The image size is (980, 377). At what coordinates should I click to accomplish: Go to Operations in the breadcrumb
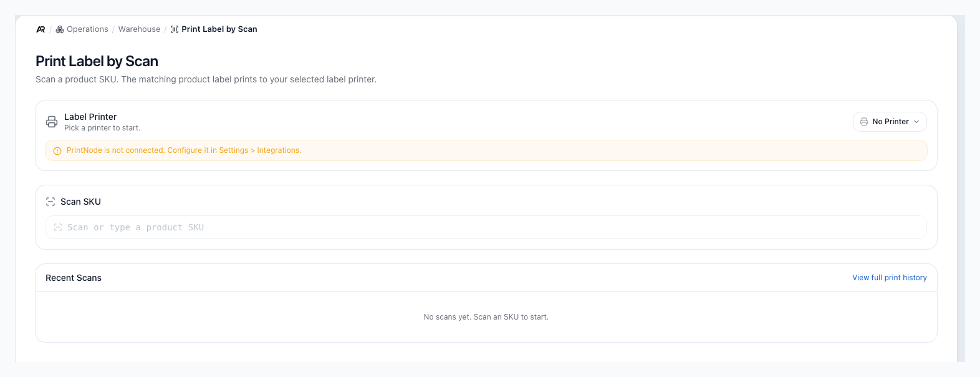click(87, 29)
